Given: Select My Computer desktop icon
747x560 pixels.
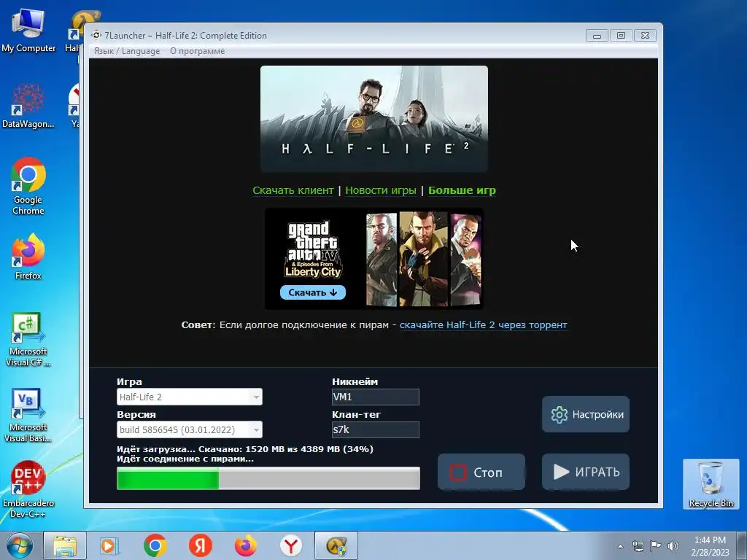Looking at the screenshot, I should click(x=28, y=31).
